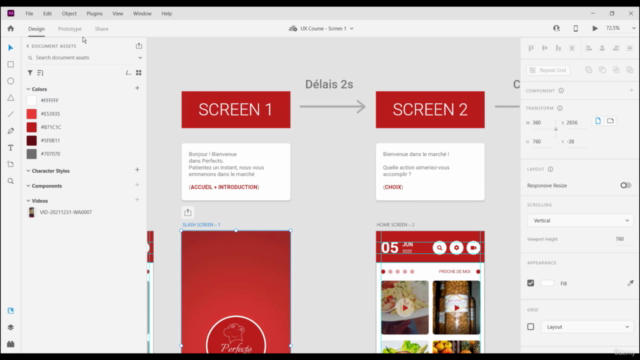This screenshot has height=360, width=640.
Task: Open the Libraries/Assets panel icon
Action: coord(11,311)
